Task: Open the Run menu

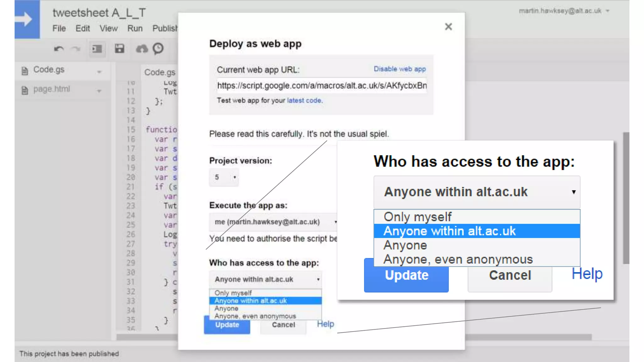Action: coord(135,29)
